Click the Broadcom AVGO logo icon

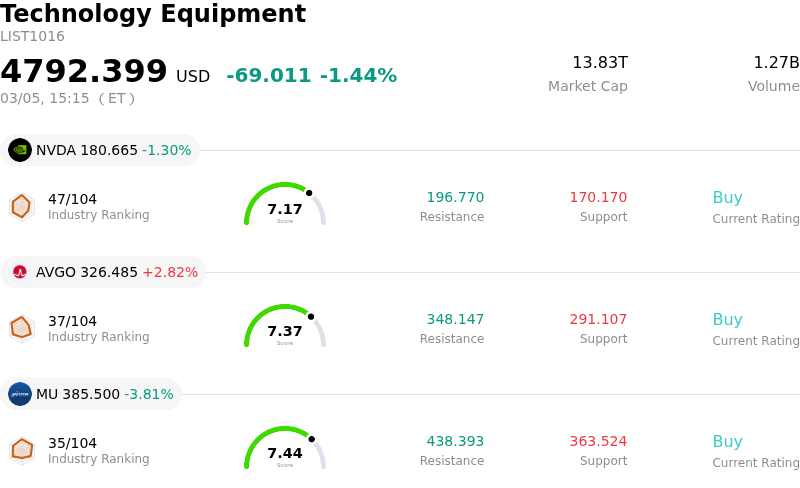[x=20, y=272]
